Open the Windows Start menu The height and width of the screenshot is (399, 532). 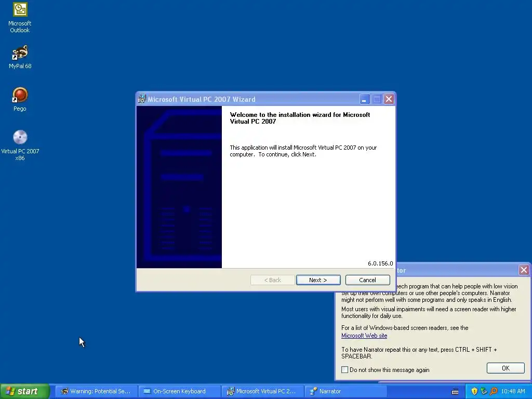coord(24,391)
